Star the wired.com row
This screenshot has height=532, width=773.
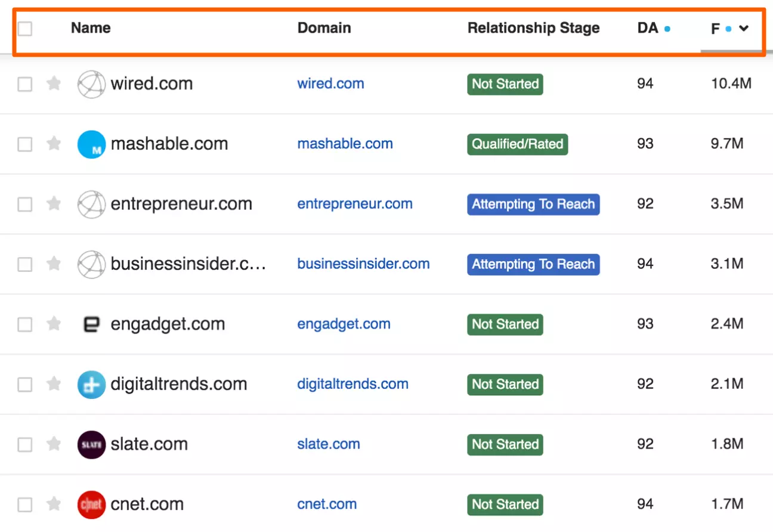[54, 83]
